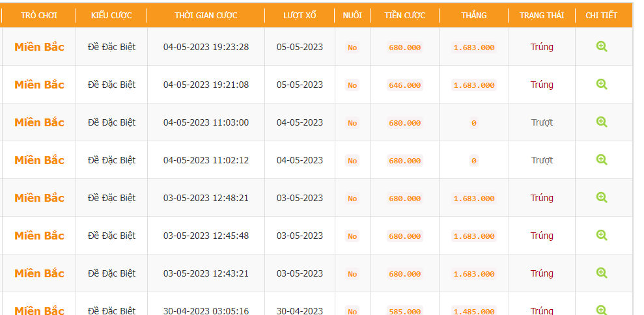Click the 0 winnings in the 11:03:00 row
Viewport: 644px width, 315px height.
click(x=473, y=123)
